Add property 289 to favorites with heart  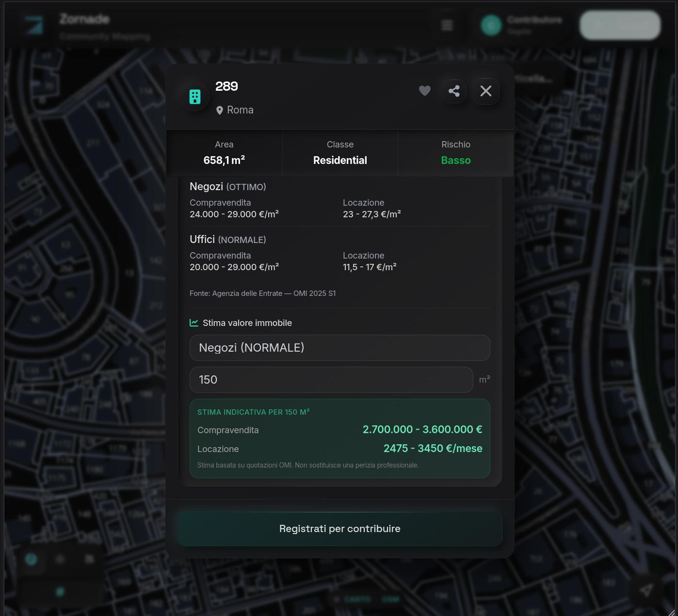coord(425,91)
